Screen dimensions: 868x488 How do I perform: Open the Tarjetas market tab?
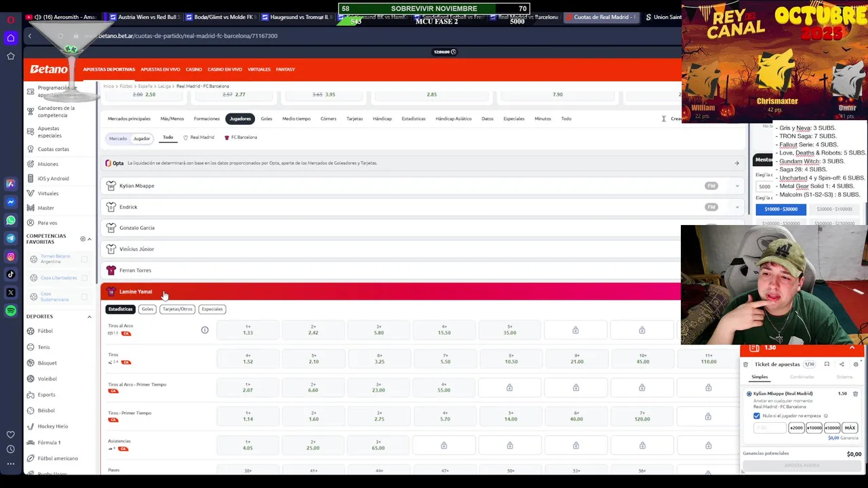click(355, 119)
